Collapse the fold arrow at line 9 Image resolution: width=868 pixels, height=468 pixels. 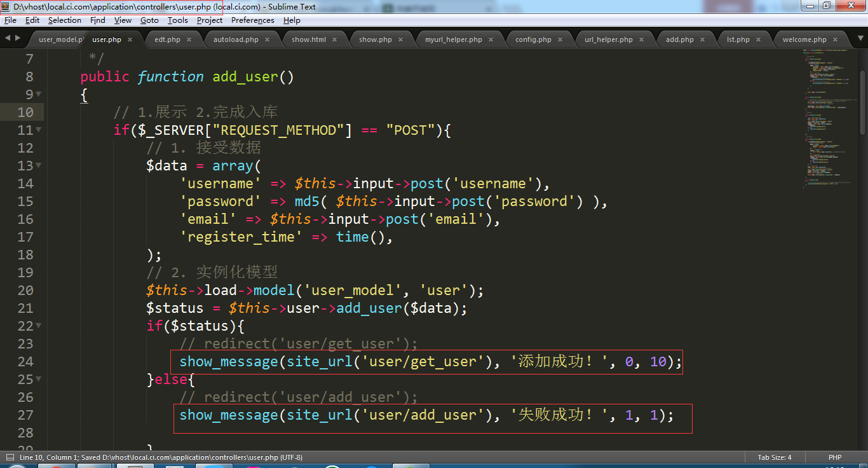click(39, 95)
